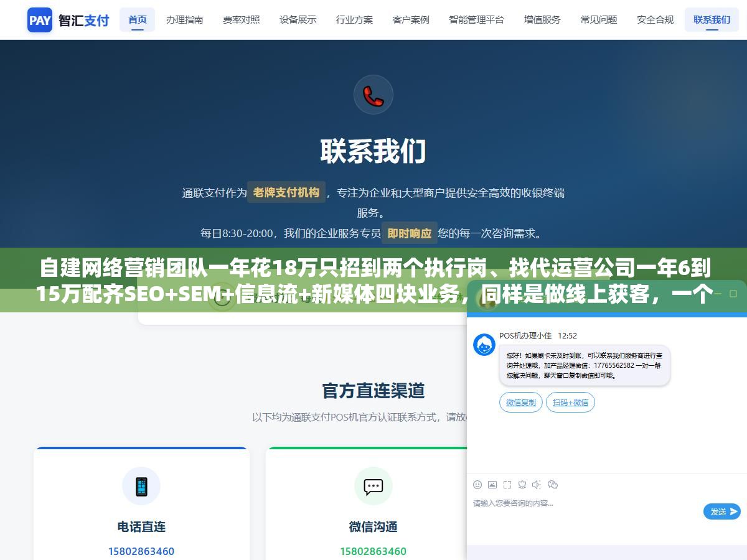
Task: Click the chat message bubble with 17765562582
Action: pos(584,366)
